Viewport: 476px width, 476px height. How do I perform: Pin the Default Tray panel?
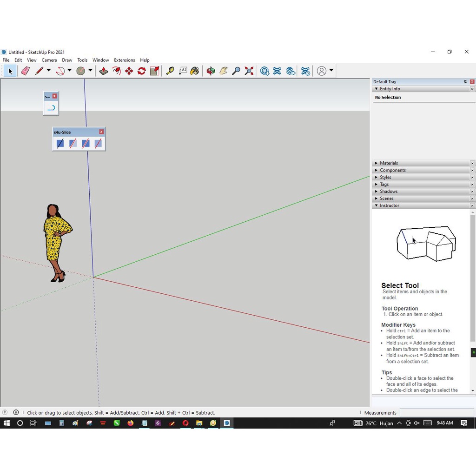tap(465, 82)
